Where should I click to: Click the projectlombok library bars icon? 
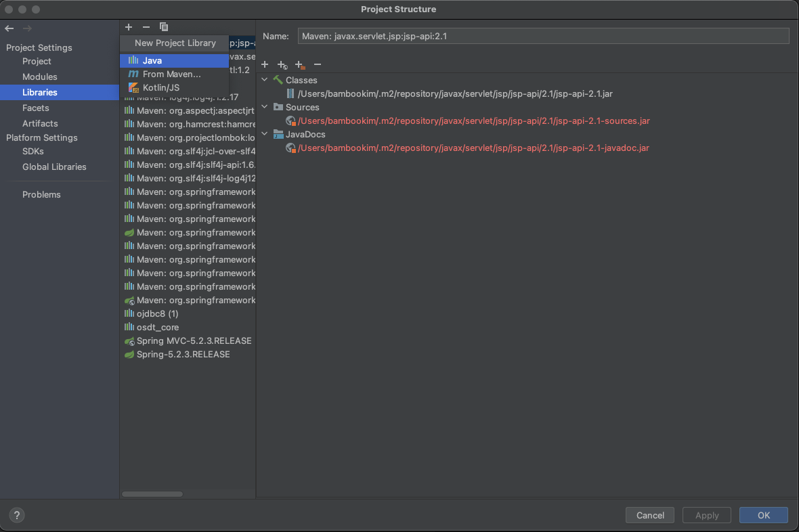click(129, 137)
